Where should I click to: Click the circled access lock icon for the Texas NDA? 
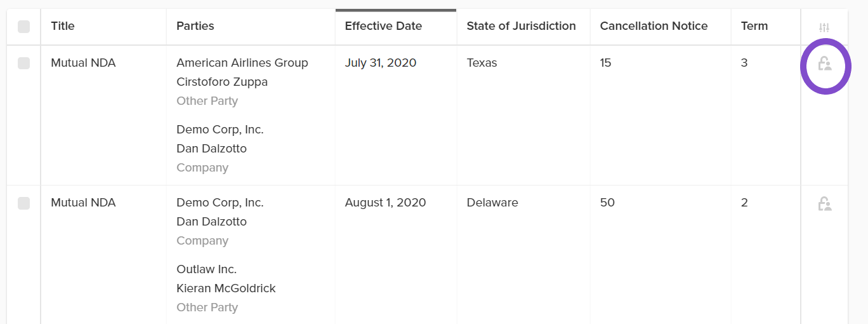pos(825,64)
